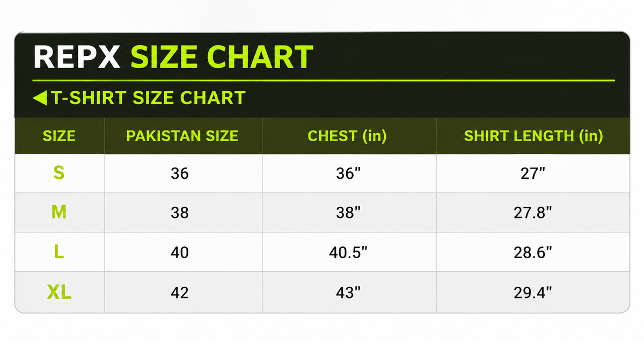Click Pakistan size 42 cell
This screenshot has width=644, height=342.
[x=183, y=292]
